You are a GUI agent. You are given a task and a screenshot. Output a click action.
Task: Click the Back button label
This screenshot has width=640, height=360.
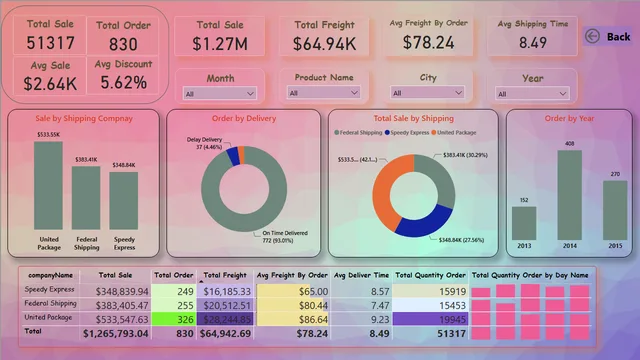pos(618,37)
